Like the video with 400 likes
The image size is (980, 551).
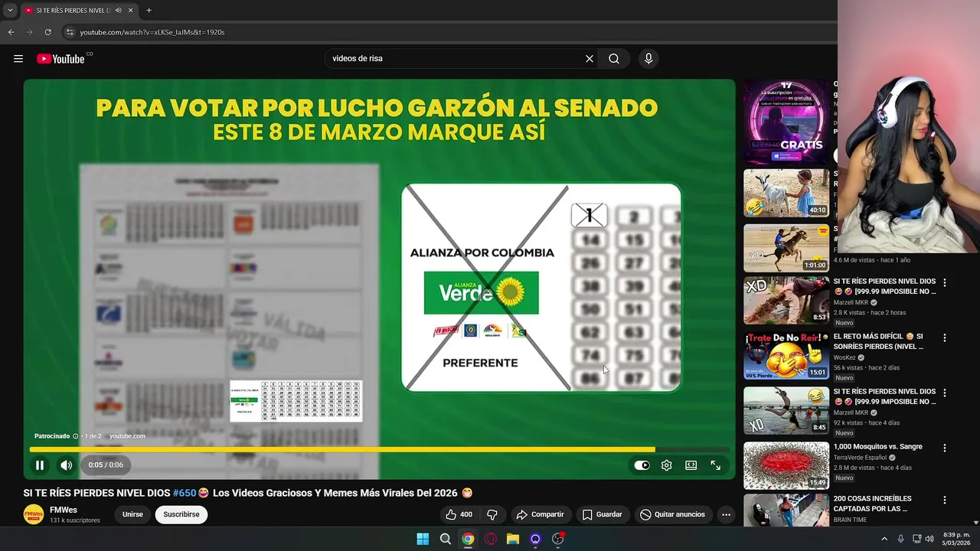459,514
